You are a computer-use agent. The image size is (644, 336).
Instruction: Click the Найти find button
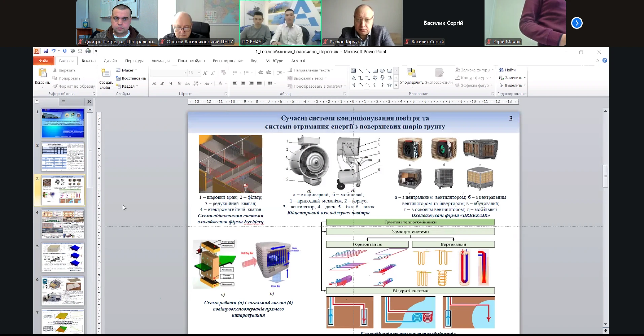(x=507, y=70)
